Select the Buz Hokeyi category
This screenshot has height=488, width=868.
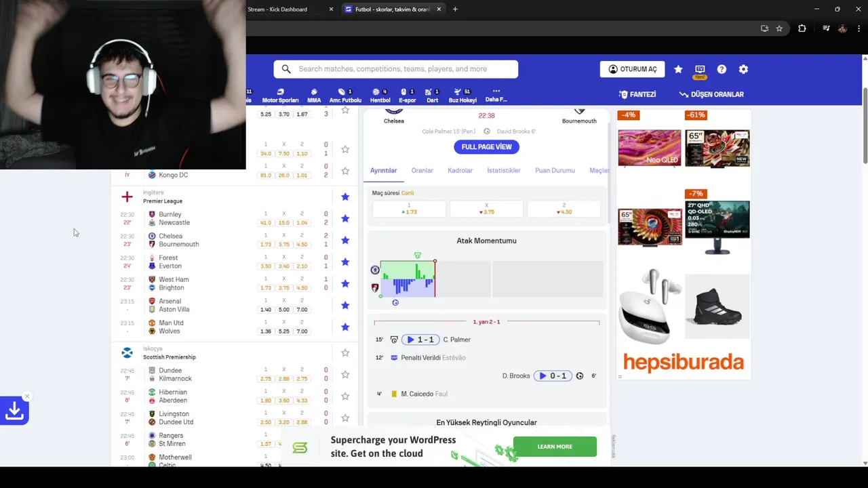462,96
